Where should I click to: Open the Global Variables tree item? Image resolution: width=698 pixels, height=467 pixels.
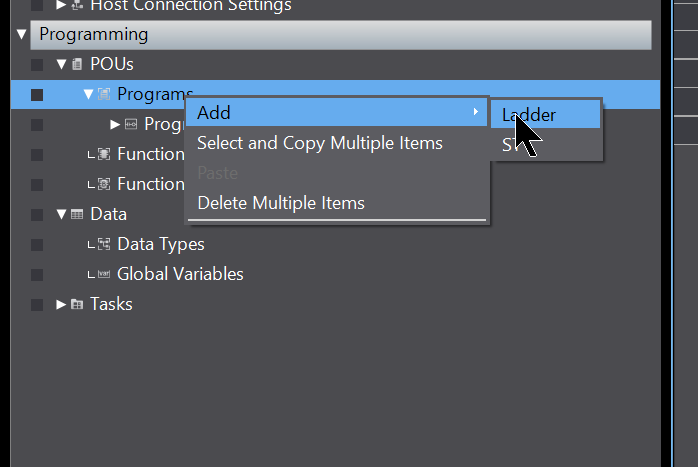point(180,274)
